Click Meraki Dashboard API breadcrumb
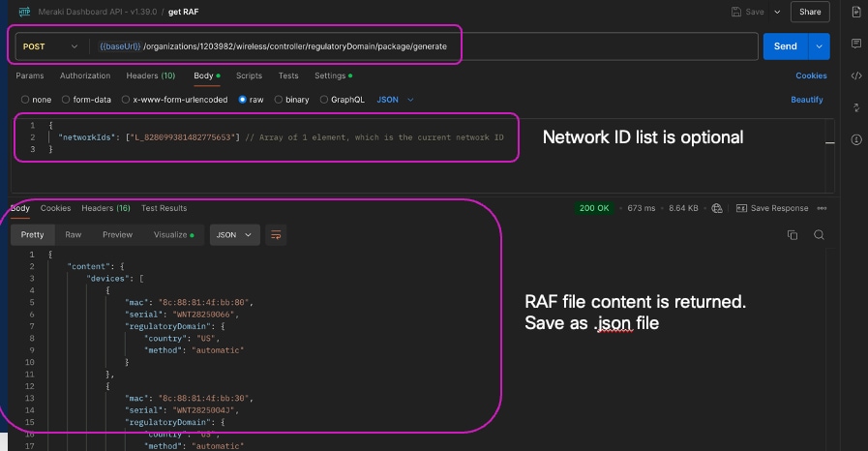 click(98, 12)
